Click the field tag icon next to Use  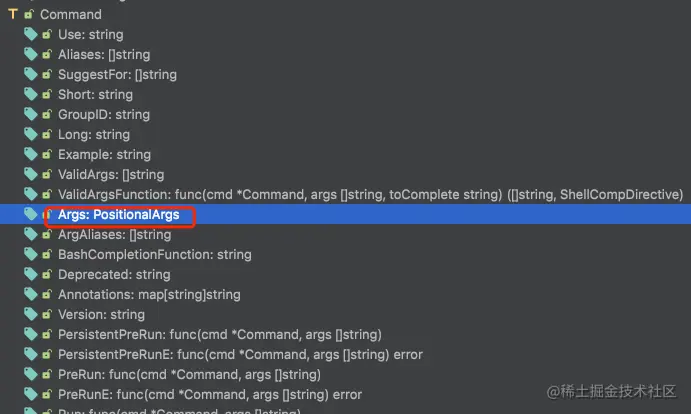(x=31, y=34)
